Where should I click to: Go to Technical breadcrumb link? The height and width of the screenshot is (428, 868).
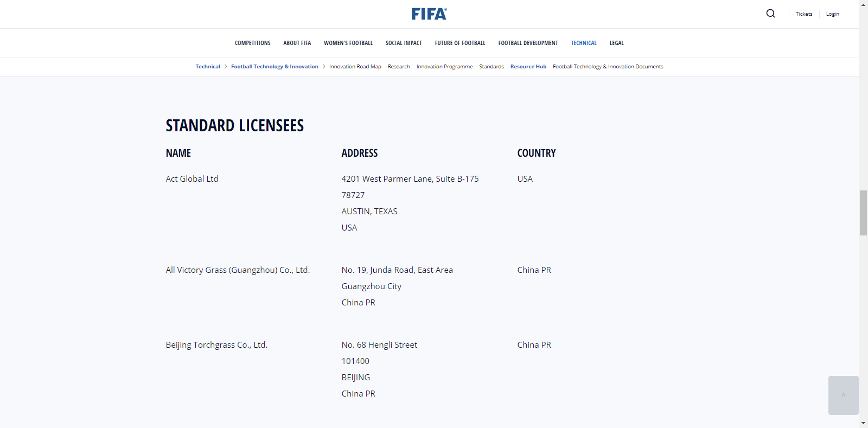[208, 67]
